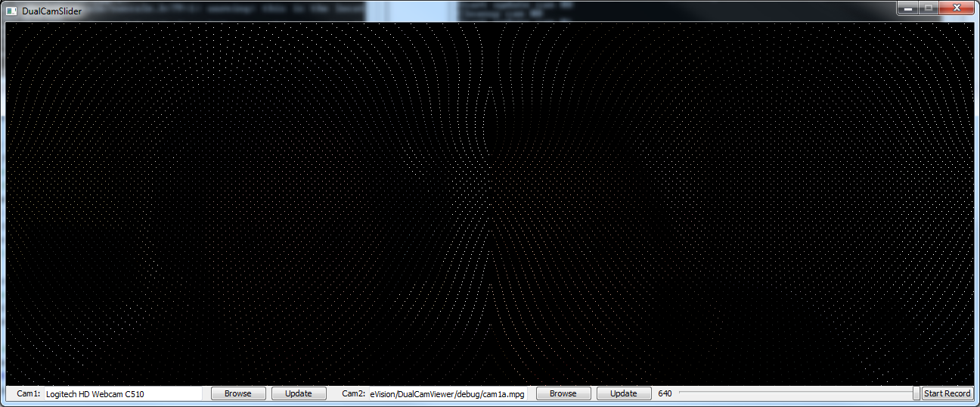Focus the Cam1 Logitech HD Webcam field
Screen dimensions: 980x407
(122, 393)
